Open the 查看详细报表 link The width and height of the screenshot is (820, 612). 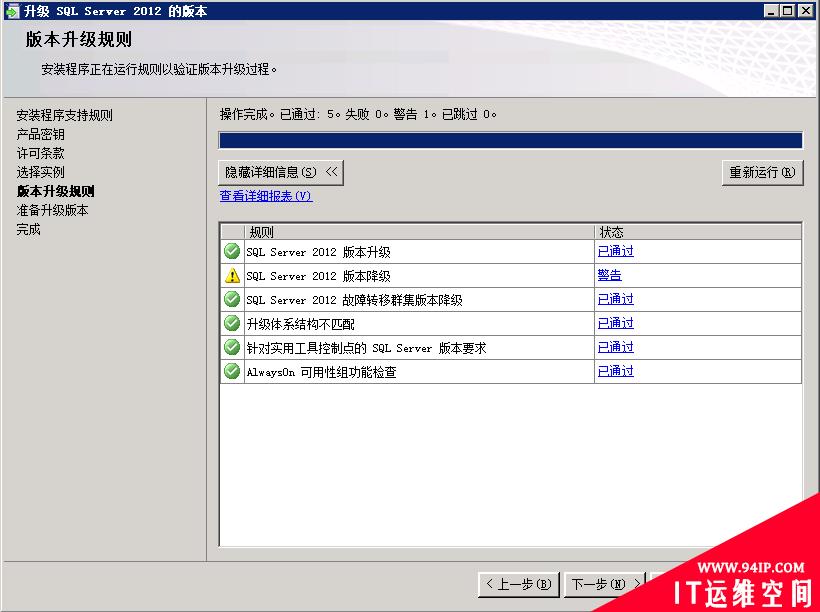tap(266, 196)
